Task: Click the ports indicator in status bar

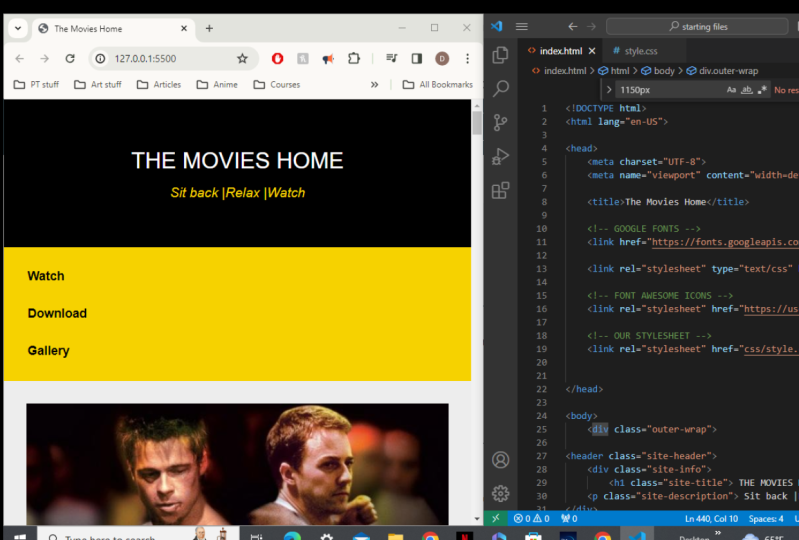Action: coord(569,519)
